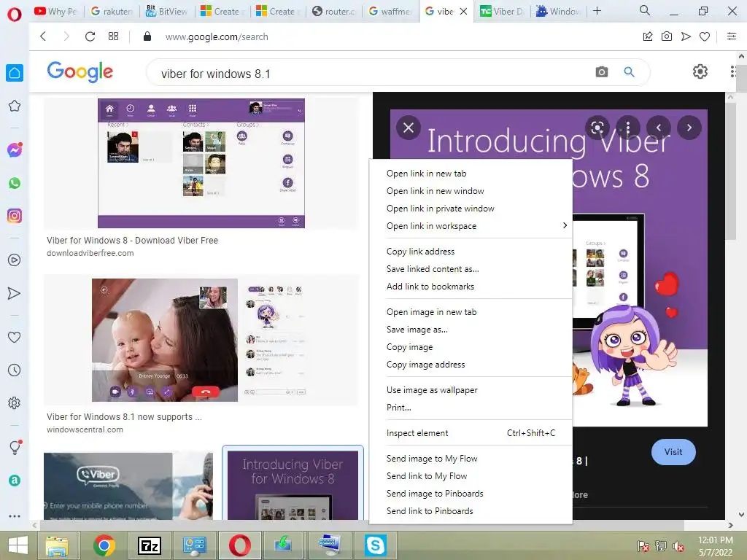Click Google search magnifier button

coord(629,72)
